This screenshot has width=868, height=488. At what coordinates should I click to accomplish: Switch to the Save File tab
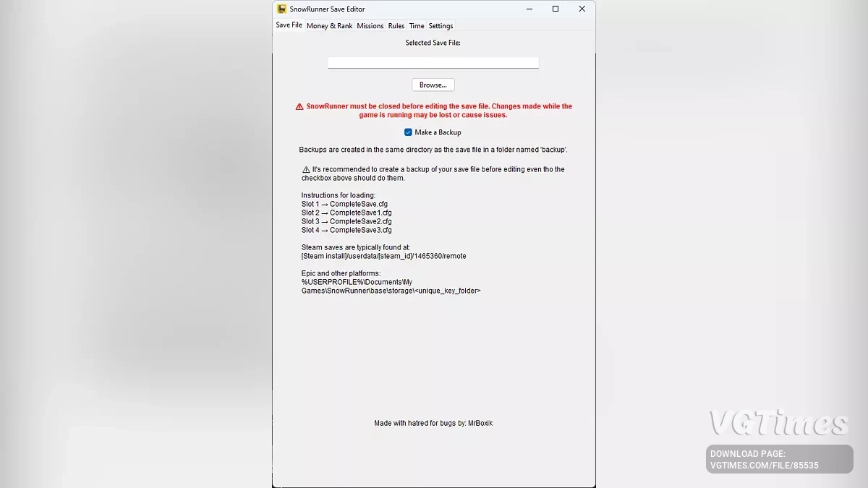click(x=289, y=25)
